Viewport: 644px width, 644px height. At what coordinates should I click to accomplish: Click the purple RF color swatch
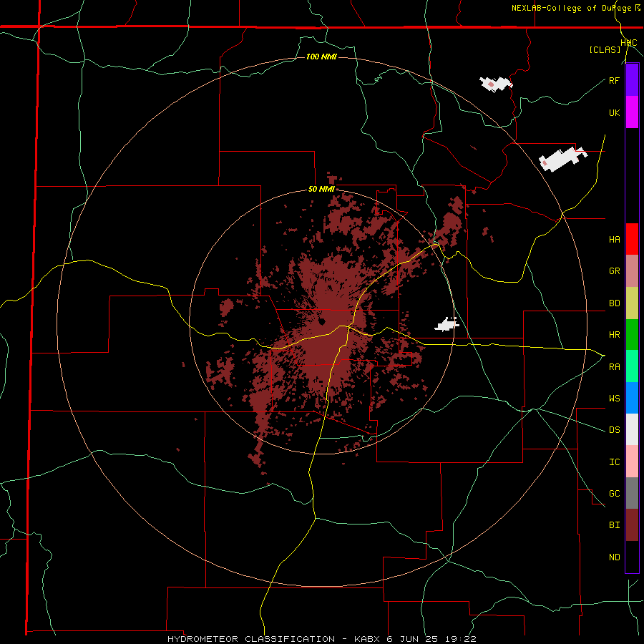coord(632,80)
